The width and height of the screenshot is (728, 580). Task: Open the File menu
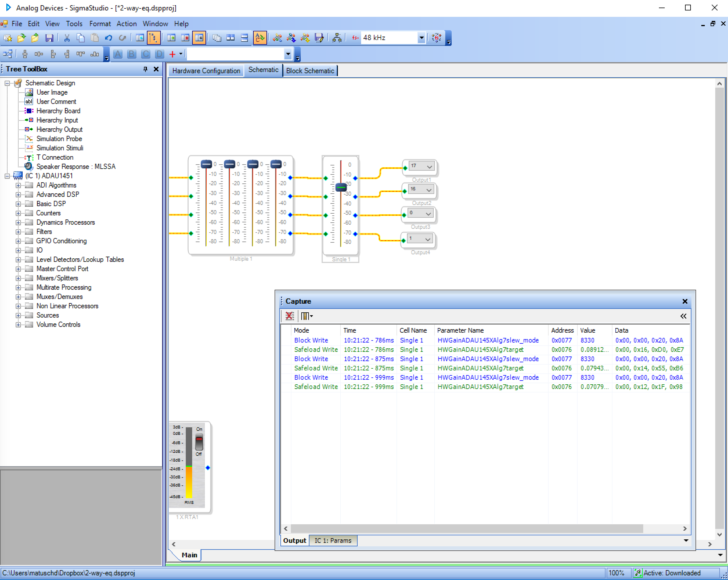(x=17, y=24)
